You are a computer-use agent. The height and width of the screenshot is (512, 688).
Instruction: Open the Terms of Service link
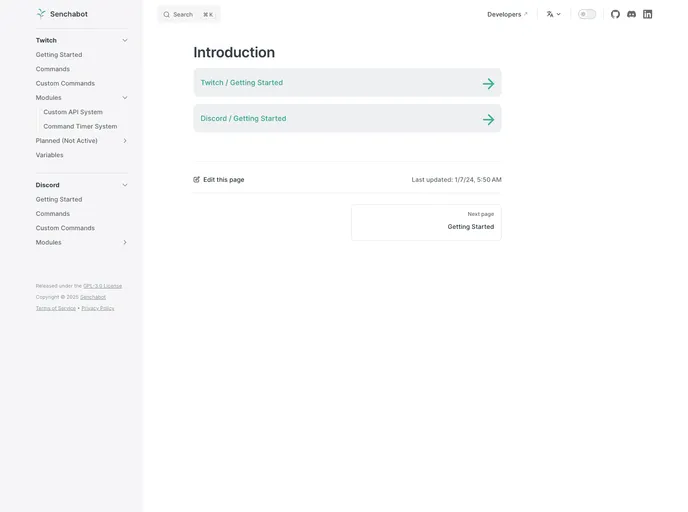[x=56, y=308]
